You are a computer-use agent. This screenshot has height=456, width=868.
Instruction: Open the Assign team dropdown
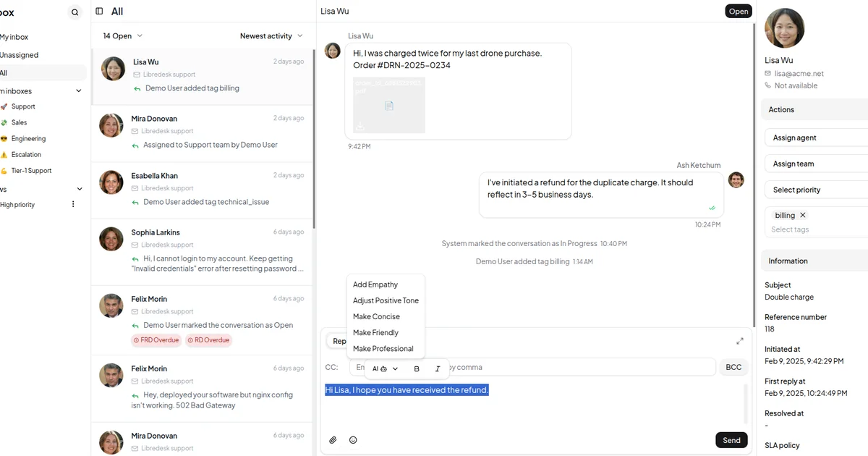(x=816, y=164)
